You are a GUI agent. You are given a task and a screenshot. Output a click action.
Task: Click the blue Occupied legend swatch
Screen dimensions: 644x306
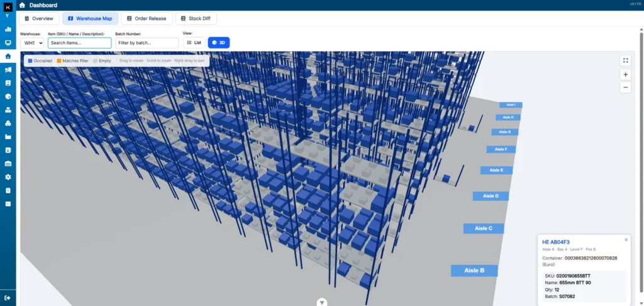[30, 61]
